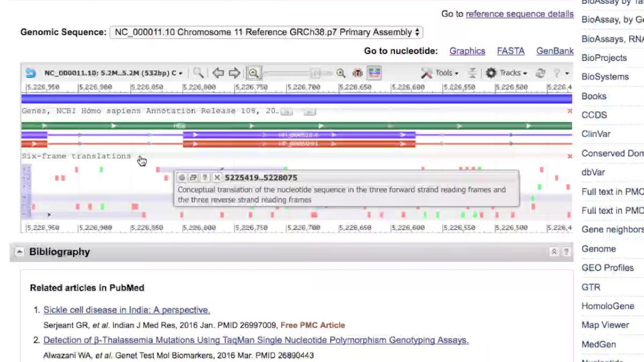Open the Genomic Sequence dropdown

point(266,32)
